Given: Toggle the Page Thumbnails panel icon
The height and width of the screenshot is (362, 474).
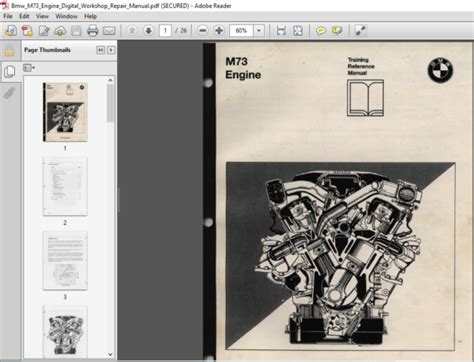Looking at the screenshot, I should pos(10,71).
